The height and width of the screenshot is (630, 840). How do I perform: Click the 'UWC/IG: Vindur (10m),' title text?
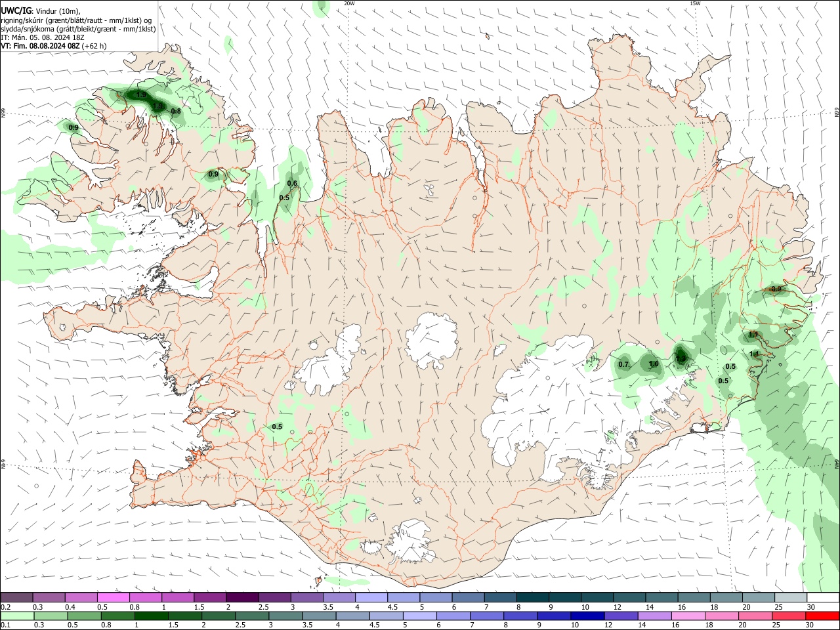(41, 11)
